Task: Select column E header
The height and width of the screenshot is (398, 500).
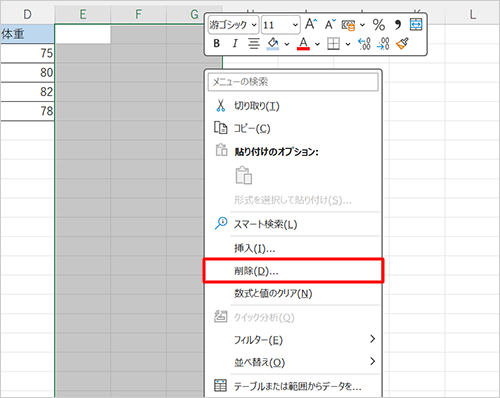Action: pos(82,14)
